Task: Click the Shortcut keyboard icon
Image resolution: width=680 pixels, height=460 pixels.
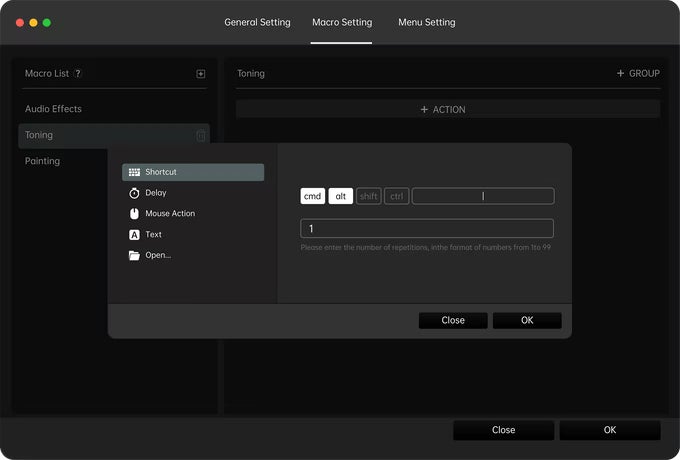Action: point(134,172)
